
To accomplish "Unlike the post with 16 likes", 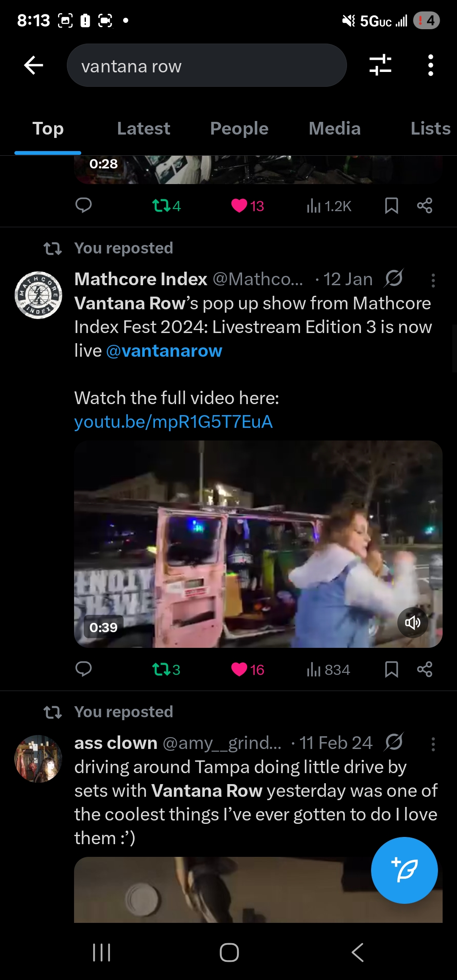I will click(x=248, y=670).
